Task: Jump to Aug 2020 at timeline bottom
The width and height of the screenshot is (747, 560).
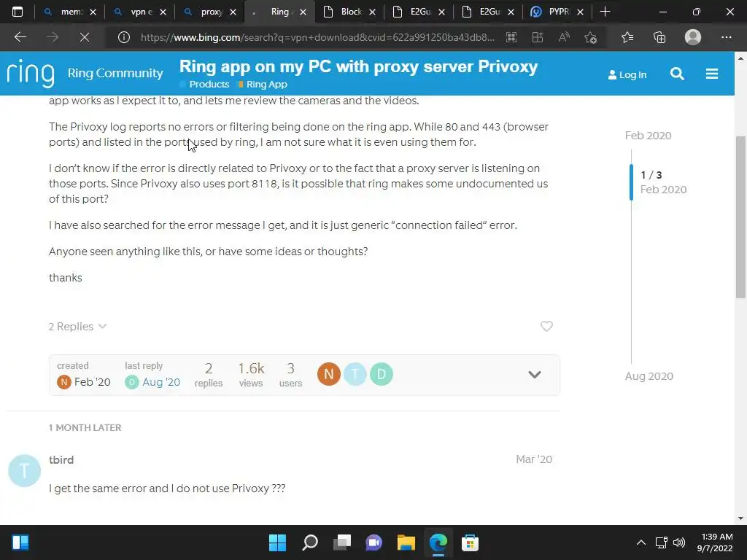Action: coord(649,376)
